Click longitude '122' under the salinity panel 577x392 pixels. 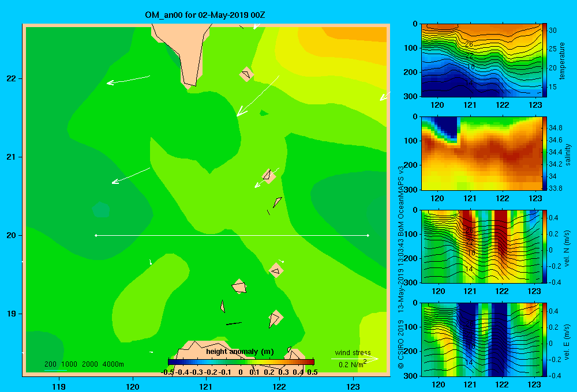pos(503,198)
